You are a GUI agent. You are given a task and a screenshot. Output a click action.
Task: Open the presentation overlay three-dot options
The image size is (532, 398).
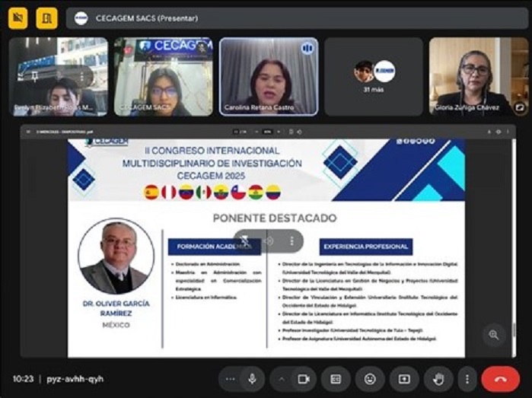[291, 240]
